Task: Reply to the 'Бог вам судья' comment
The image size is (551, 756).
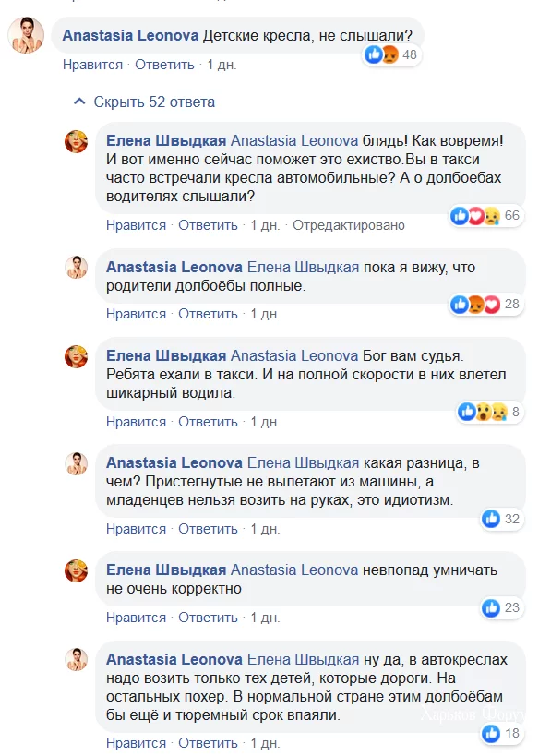Action: pyautogui.click(x=208, y=422)
